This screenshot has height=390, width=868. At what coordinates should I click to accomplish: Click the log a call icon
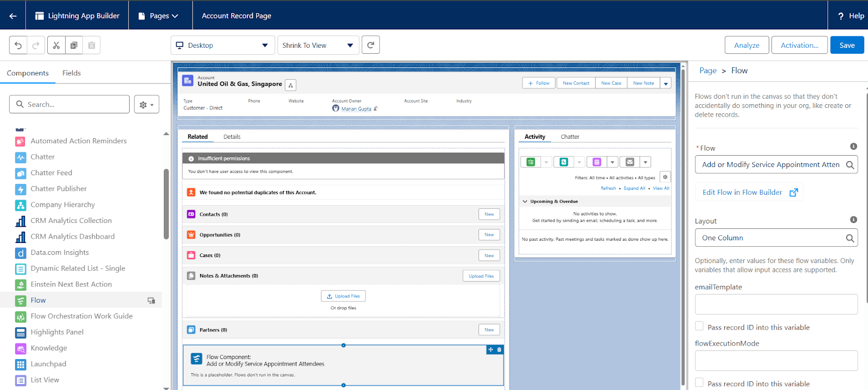564,162
